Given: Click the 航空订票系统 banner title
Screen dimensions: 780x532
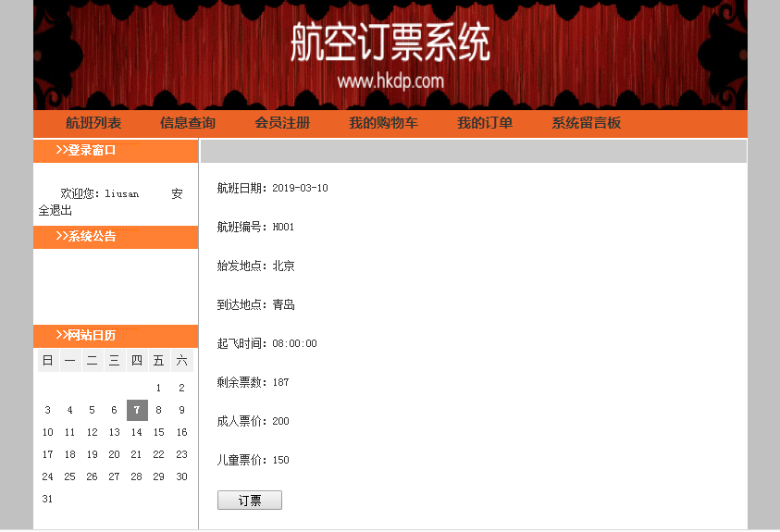Looking at the screenshot, I should pos(390,43).
